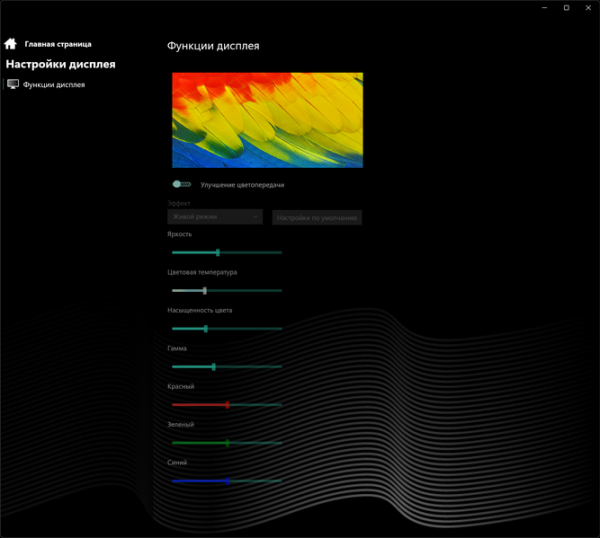This screenshot has height=538, width=600.
Task: Click the Функции дисплея page title
Action: click(213, 46)
